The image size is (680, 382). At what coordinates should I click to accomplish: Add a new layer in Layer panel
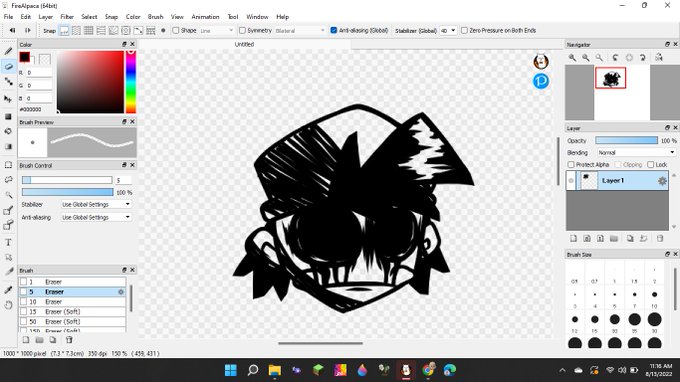(x=573, y=238)
